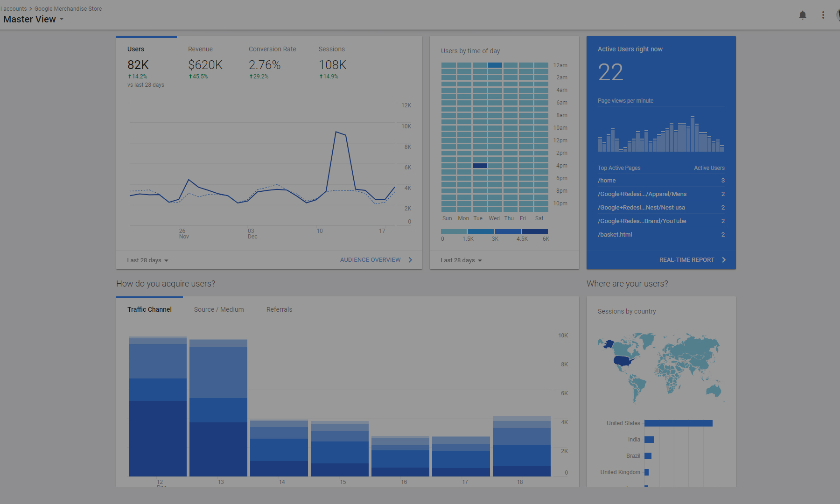The height and width of the screenshot is (504, 840).
Task: Click the Google Merchandise Store breadcrumb
Action: [68, 9]
